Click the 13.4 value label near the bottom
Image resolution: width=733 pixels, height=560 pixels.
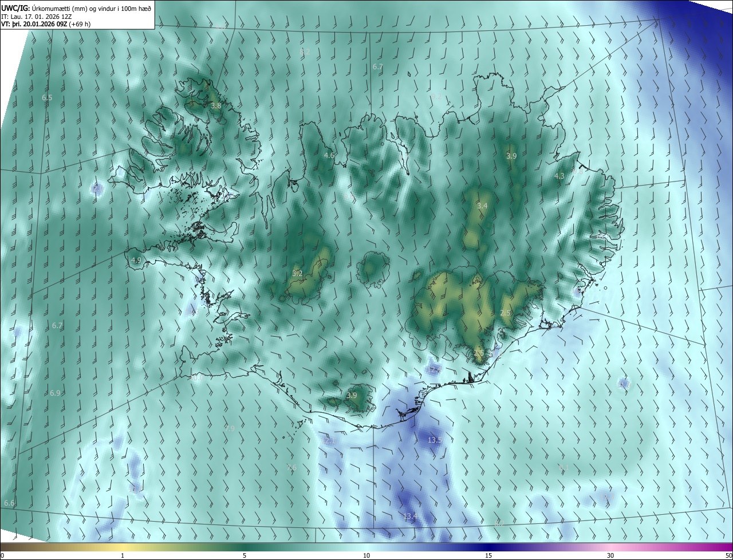410,516
